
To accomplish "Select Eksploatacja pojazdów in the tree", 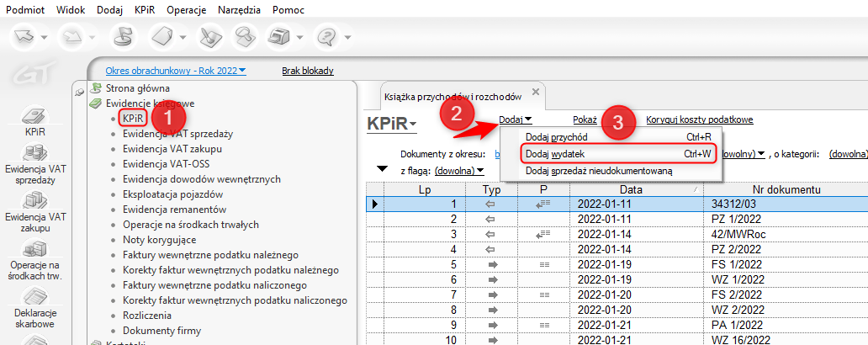I will (x=172, y=194).
